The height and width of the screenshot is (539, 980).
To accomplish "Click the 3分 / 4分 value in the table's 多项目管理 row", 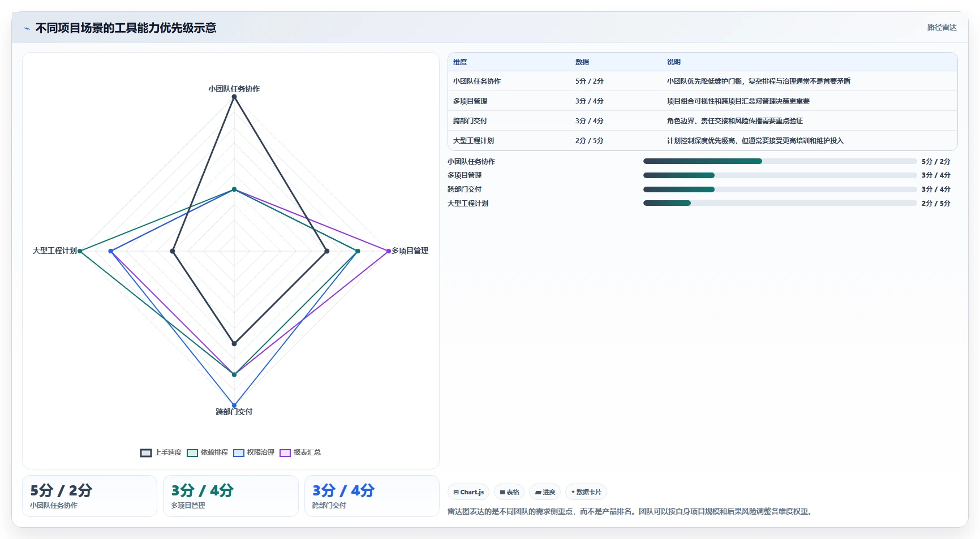I will 590,101.
